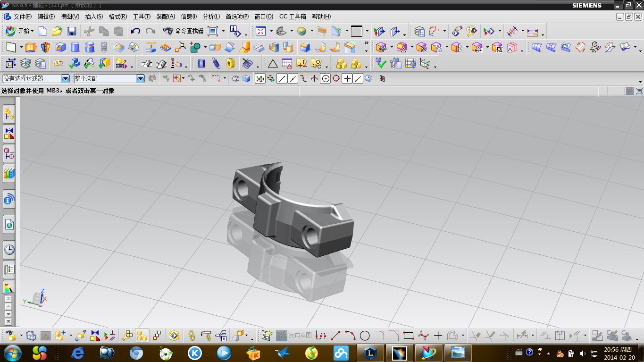Open the 整个装配 selection scope dropdown
Screen dimensions: 644x362
(x=140, y=79)
